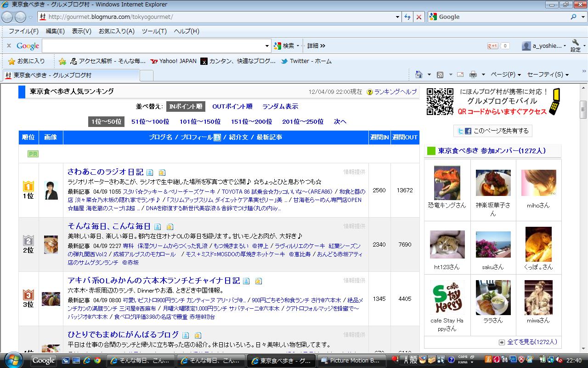Click the Add to Favorites star icon

coord(62,61)
